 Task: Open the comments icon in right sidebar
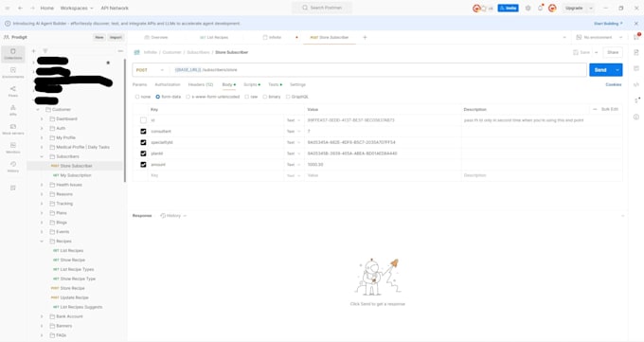tap(636, 68)
